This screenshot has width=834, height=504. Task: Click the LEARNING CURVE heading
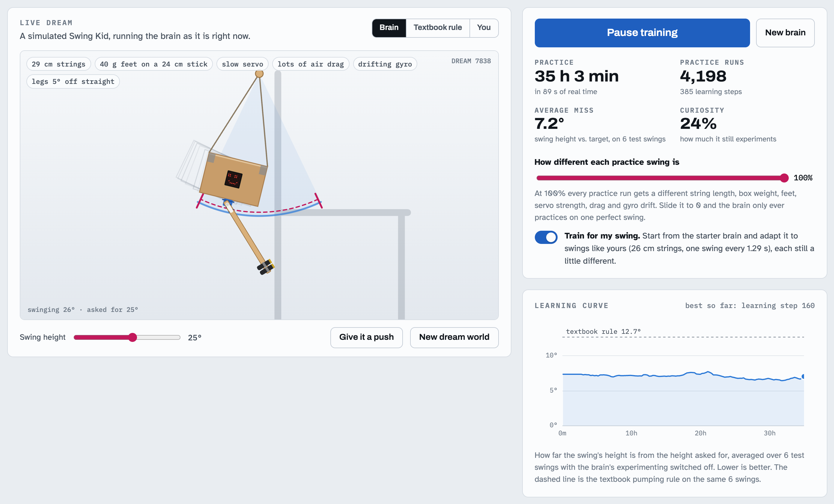pos(571,305)
